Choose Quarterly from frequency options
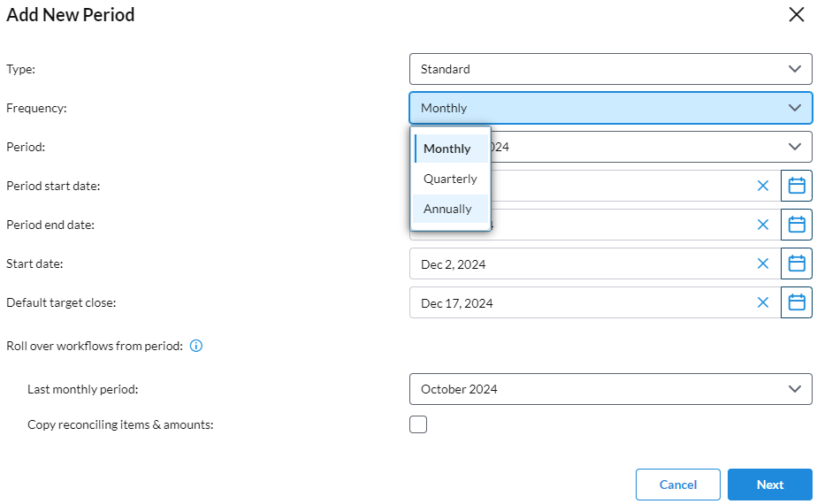The height and width of the screenshot is (504, 817). tap(451, 179)
